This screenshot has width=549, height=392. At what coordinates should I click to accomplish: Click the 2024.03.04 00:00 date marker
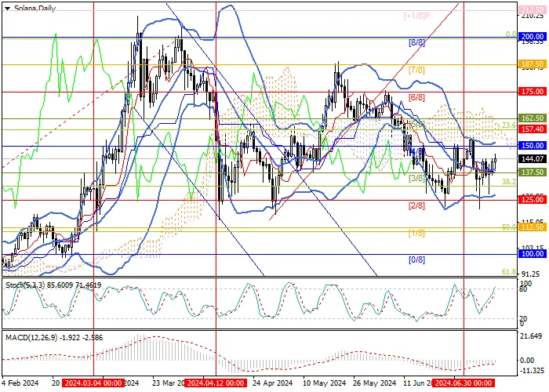point(94,383)
